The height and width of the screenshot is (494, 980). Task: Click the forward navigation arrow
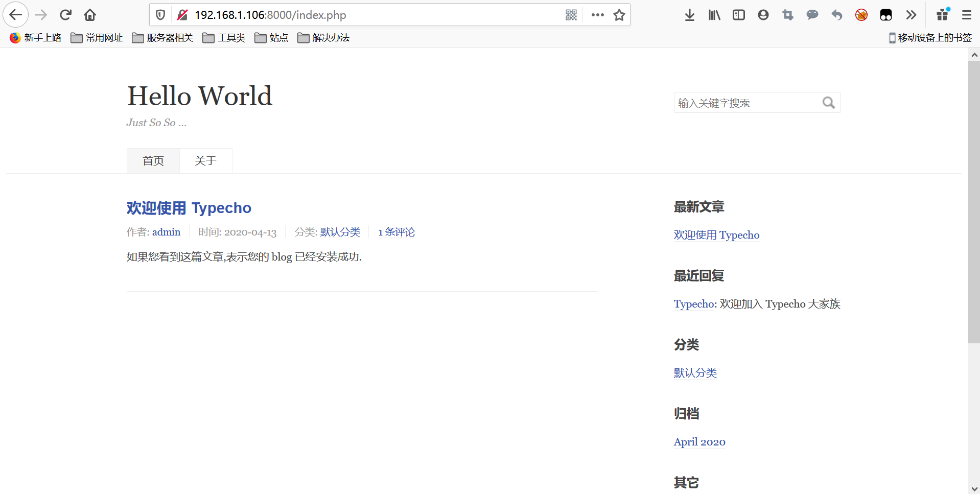pyautogui.click(x=41, y=15)
